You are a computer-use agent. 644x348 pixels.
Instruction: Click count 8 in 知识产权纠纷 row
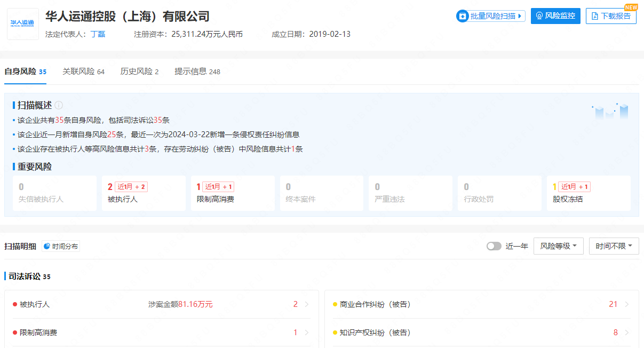[x=615, y=333]
